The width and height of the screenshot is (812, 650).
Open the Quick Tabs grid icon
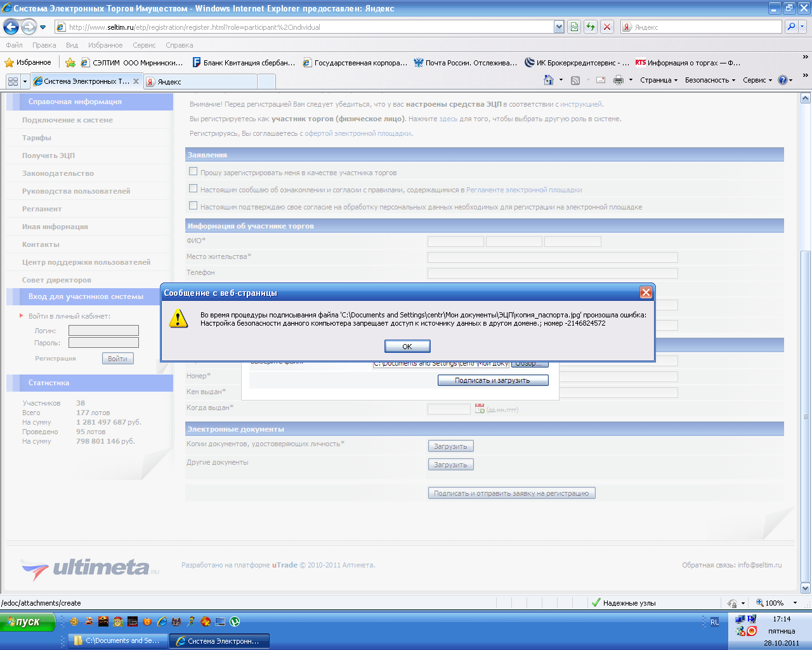[x=13, y=81]
